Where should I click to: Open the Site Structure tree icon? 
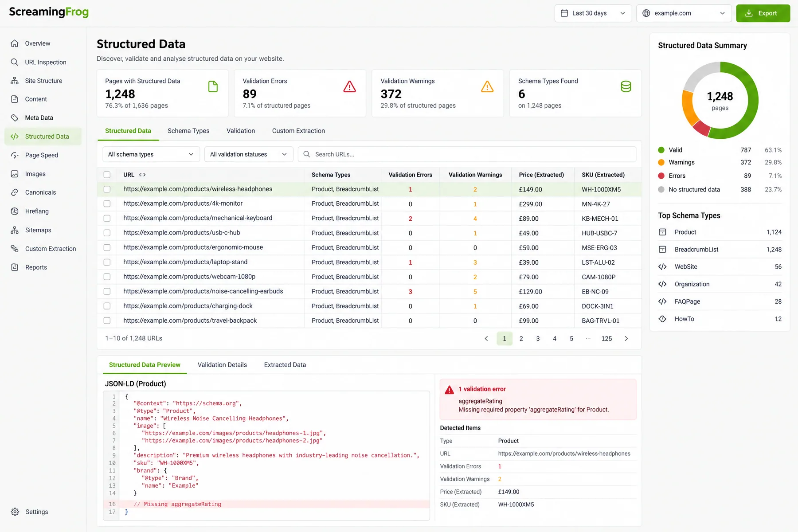(x=15, y=81)
